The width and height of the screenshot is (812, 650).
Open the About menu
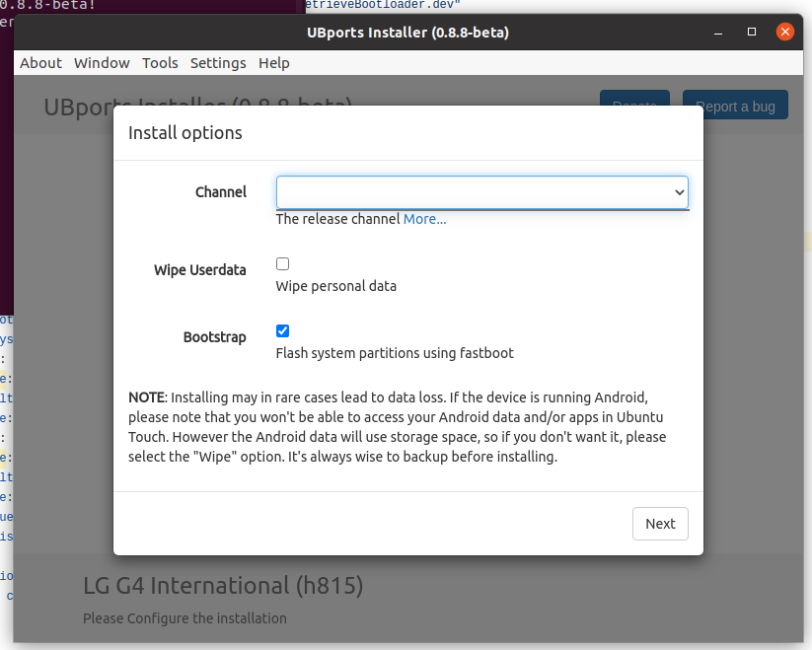click(x=40, y=63)
